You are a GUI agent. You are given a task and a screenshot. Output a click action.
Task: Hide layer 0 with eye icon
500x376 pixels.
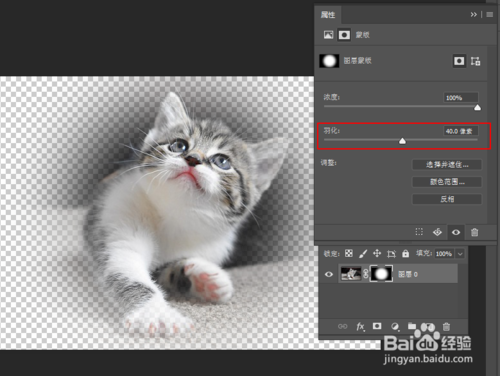329,274
